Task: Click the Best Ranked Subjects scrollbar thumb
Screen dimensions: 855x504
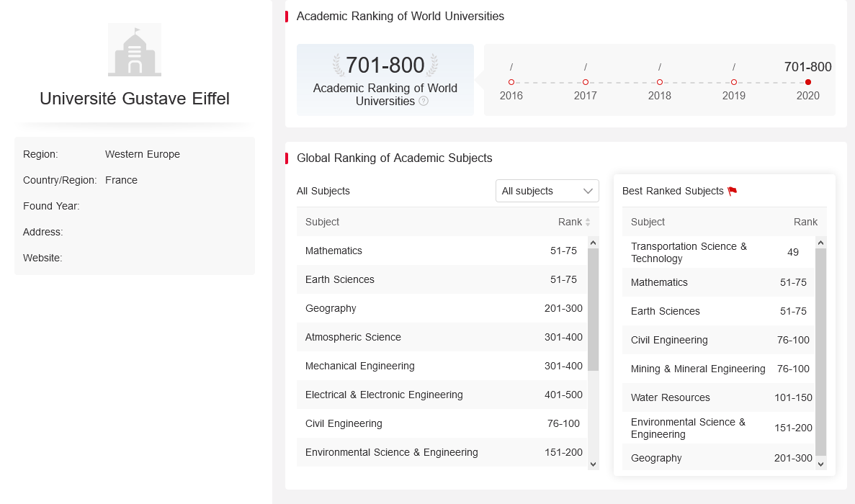Action: coord(820,352)
